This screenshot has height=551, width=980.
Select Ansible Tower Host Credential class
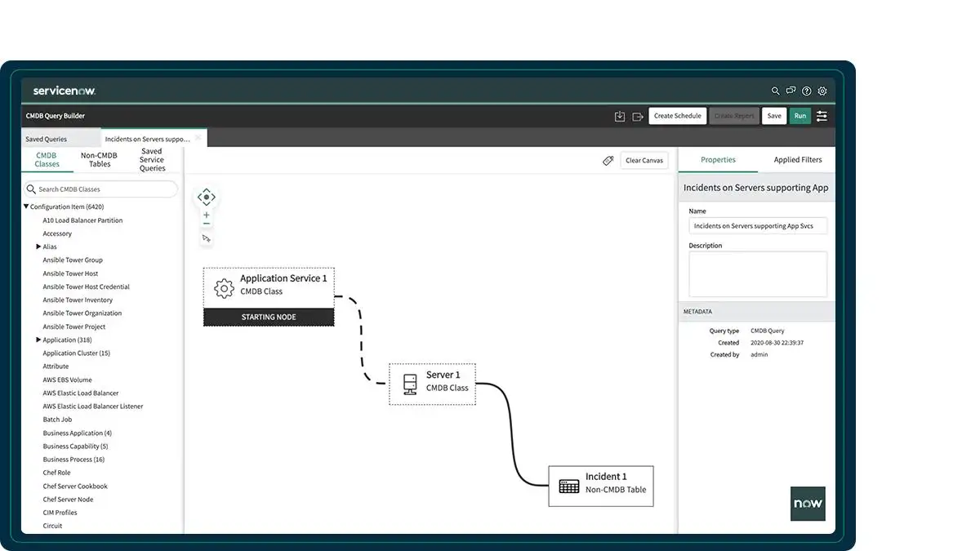click(x=86, y=287)
